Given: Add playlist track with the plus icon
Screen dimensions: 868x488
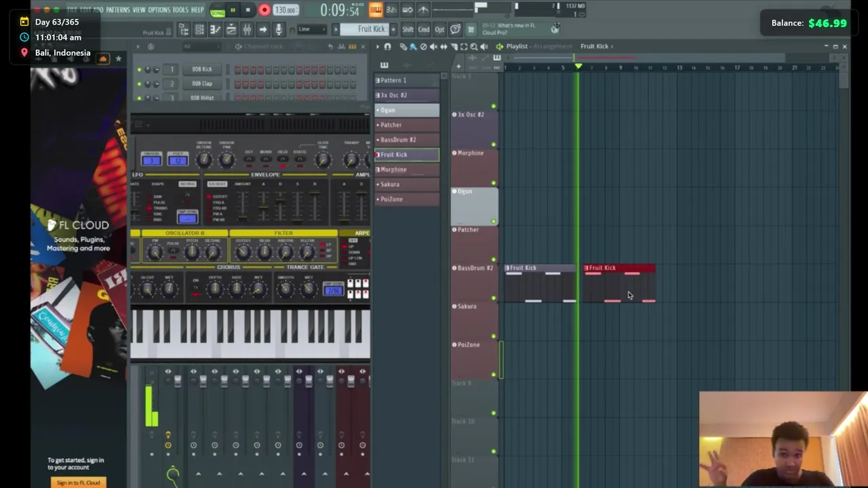Looking at the screenshot, I should [458, 66].
